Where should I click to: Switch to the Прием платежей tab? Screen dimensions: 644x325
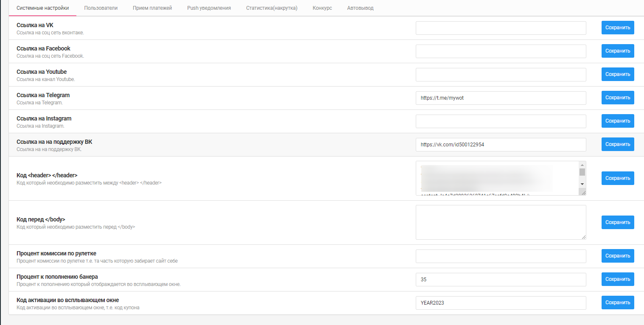152,8
